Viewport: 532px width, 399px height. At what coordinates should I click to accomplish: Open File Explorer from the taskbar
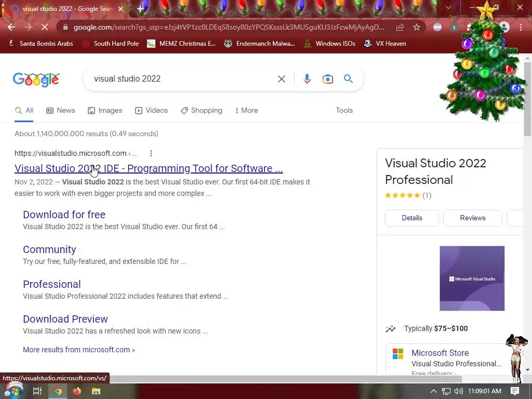click(96, 391)
